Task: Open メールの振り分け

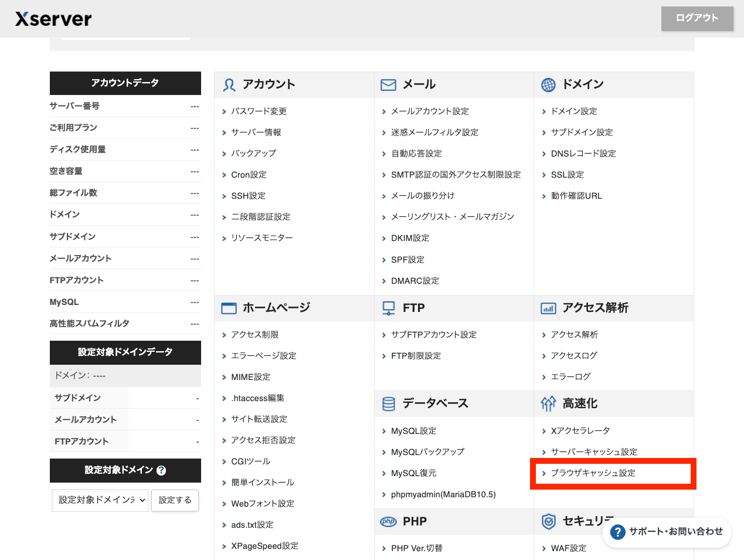Action: pyautogui.click(x=423, y=196)
